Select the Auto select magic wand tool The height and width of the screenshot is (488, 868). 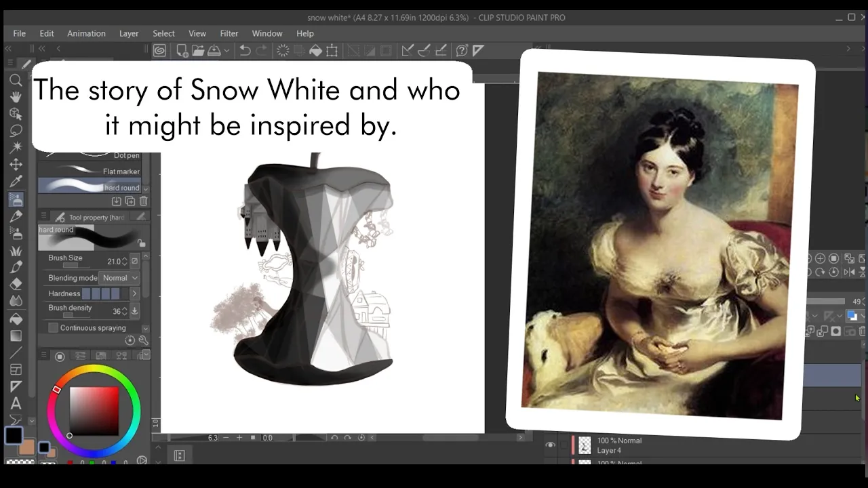pos(16,147)
